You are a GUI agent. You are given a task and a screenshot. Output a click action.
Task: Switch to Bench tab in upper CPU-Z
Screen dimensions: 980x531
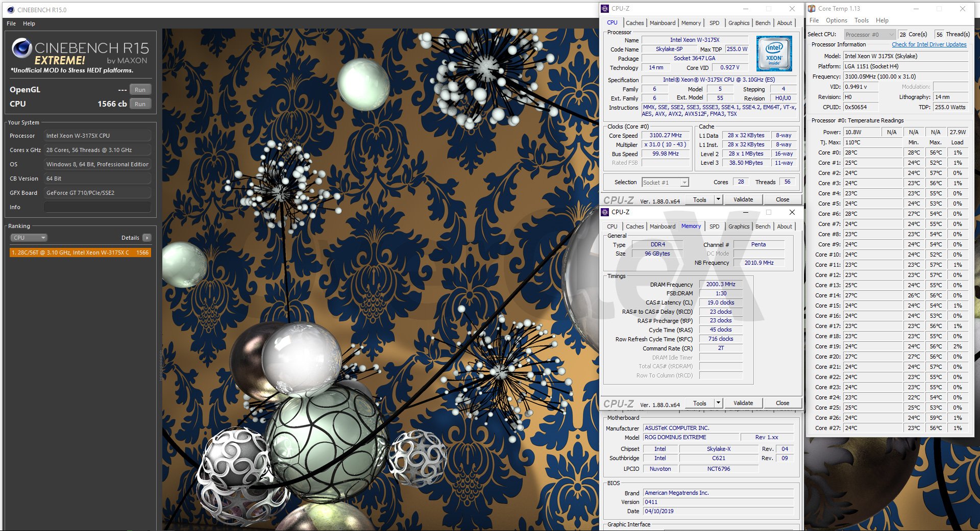coord(763,23)
